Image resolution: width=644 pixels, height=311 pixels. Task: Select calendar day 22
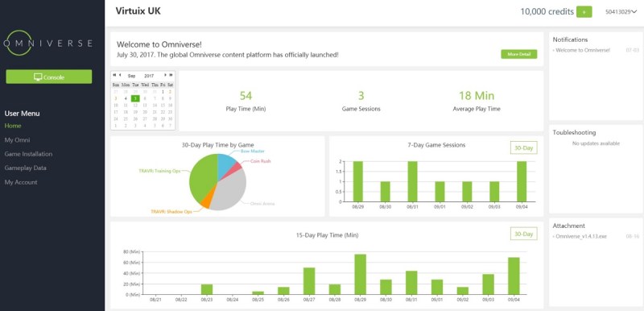[163, 112]
